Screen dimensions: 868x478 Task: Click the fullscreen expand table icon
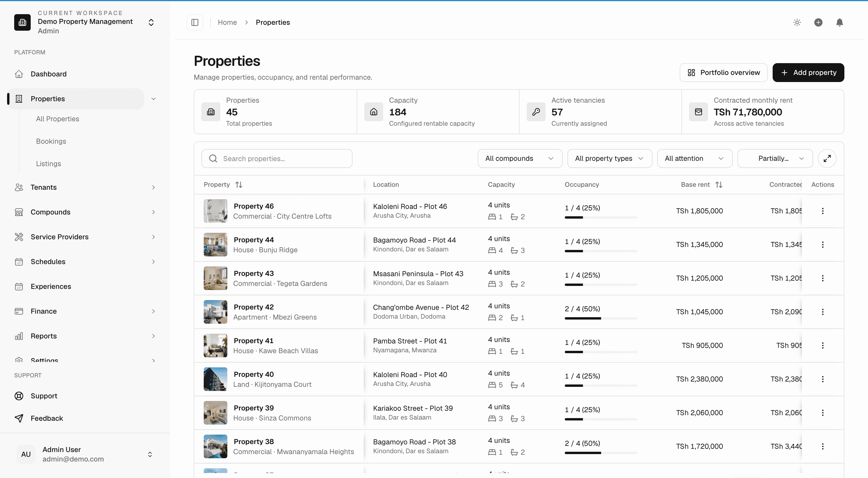827,158
